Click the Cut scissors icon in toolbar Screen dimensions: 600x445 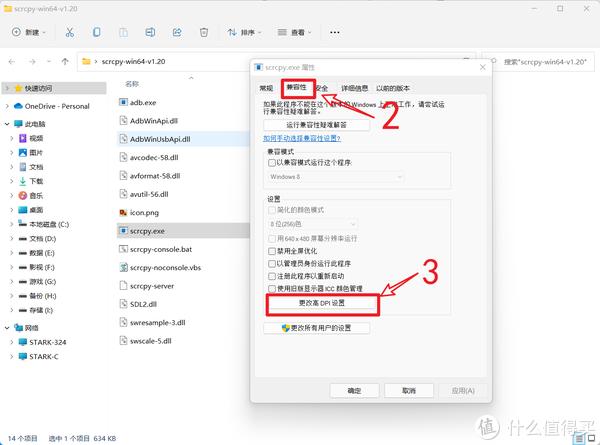(70, 33)
